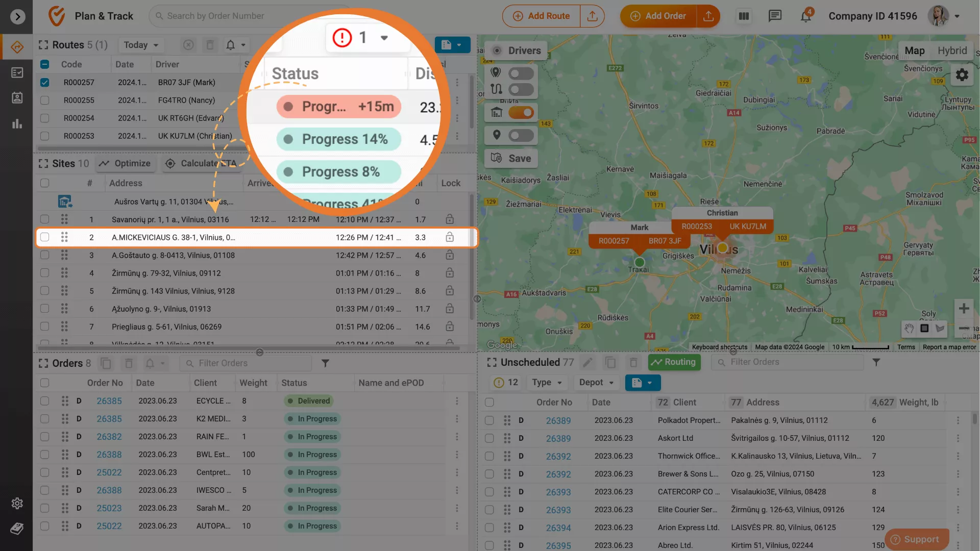Click the upload icon next to Add Order
The image size is (980, 551).
pos(708,16)
